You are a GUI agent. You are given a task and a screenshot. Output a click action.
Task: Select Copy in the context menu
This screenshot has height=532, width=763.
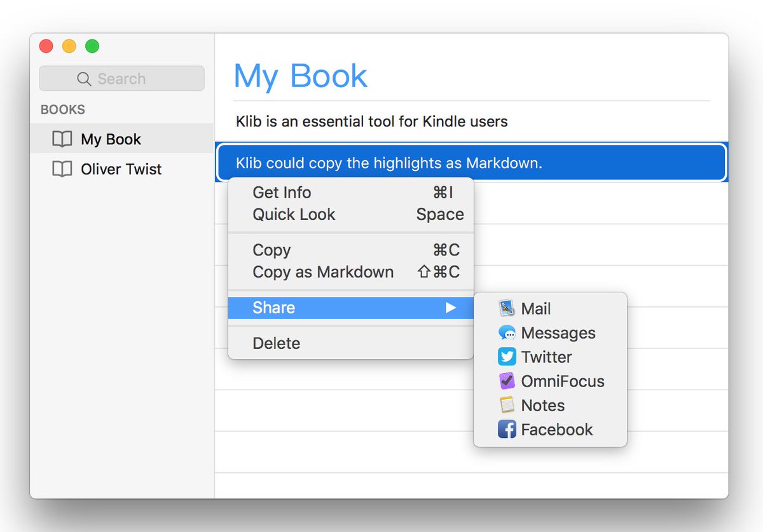351,250
